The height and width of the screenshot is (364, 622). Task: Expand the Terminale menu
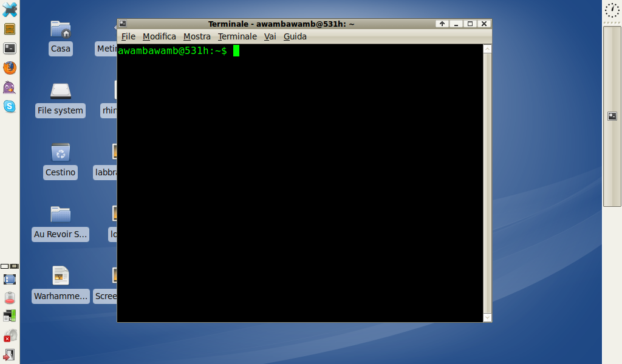[x=238, y=36]
